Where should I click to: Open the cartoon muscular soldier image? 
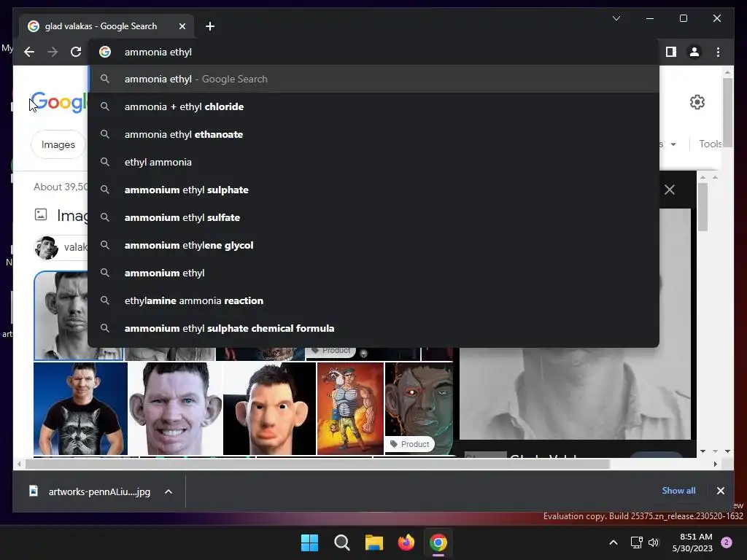(350, 408)
